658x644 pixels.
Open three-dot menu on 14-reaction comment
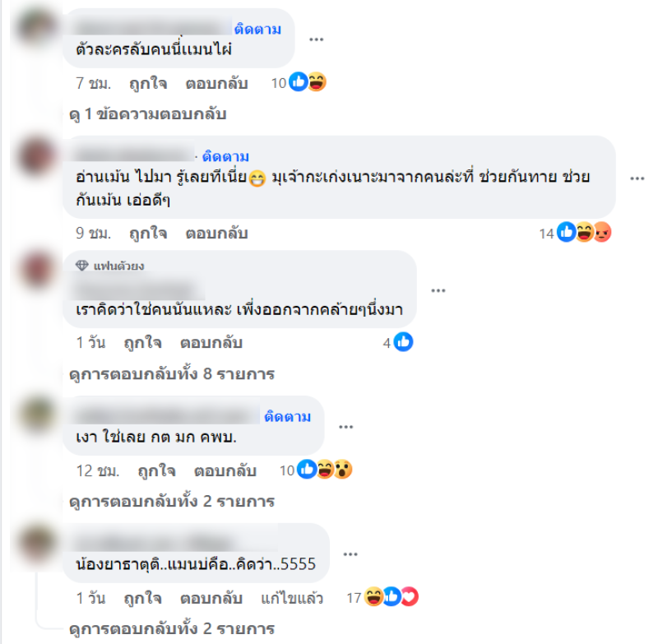point(637,178)
